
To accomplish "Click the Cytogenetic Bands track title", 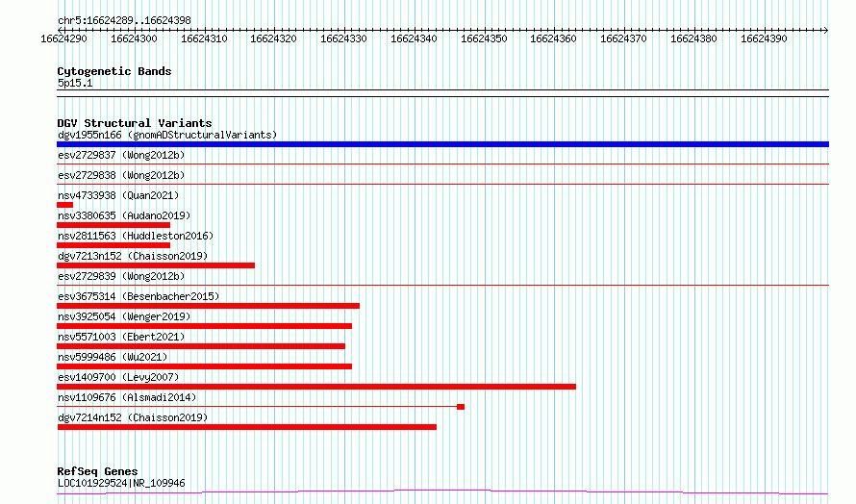I will 114,71.
